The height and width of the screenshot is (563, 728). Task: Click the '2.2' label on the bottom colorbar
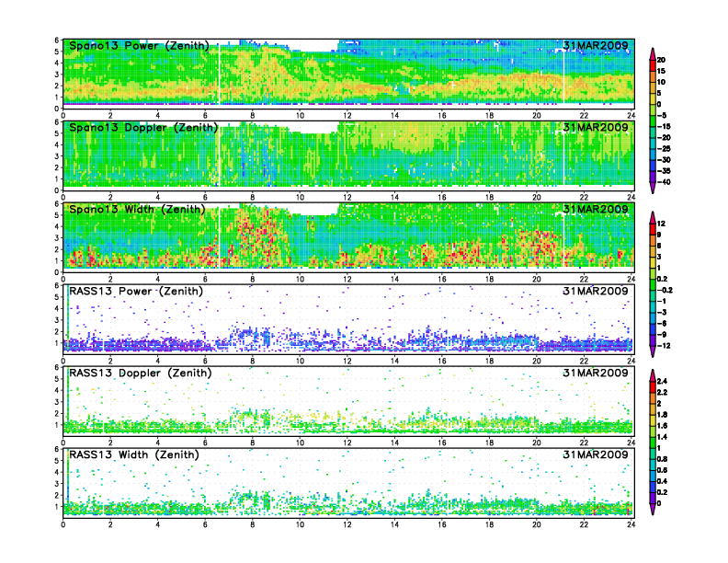coord(662,393)
